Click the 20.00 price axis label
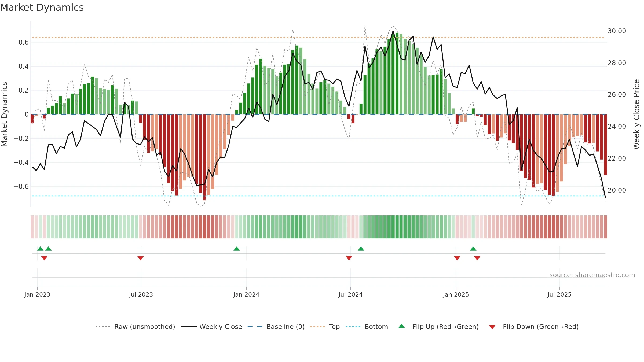644x362 pixels. point(617,190)
